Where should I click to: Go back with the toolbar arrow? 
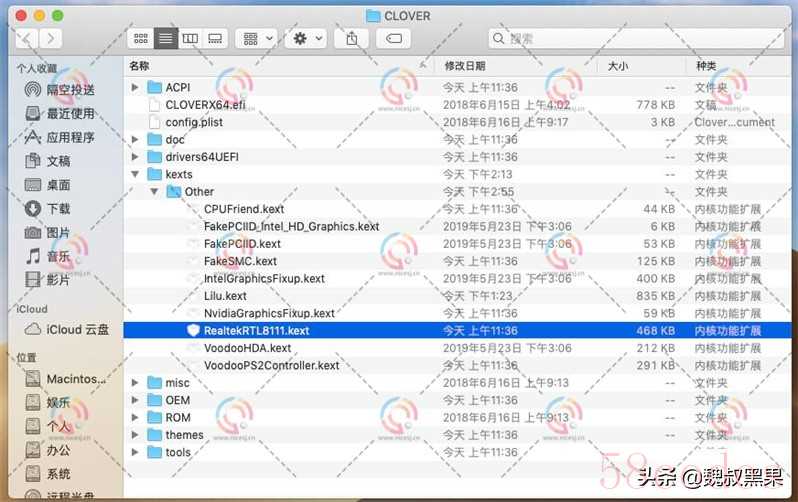(x=27, y=39)
